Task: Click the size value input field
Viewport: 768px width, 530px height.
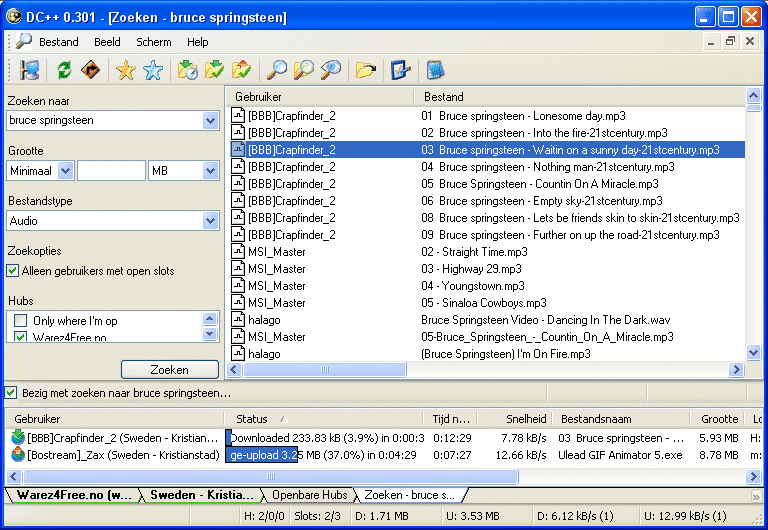Action: [x=111, y=170]
